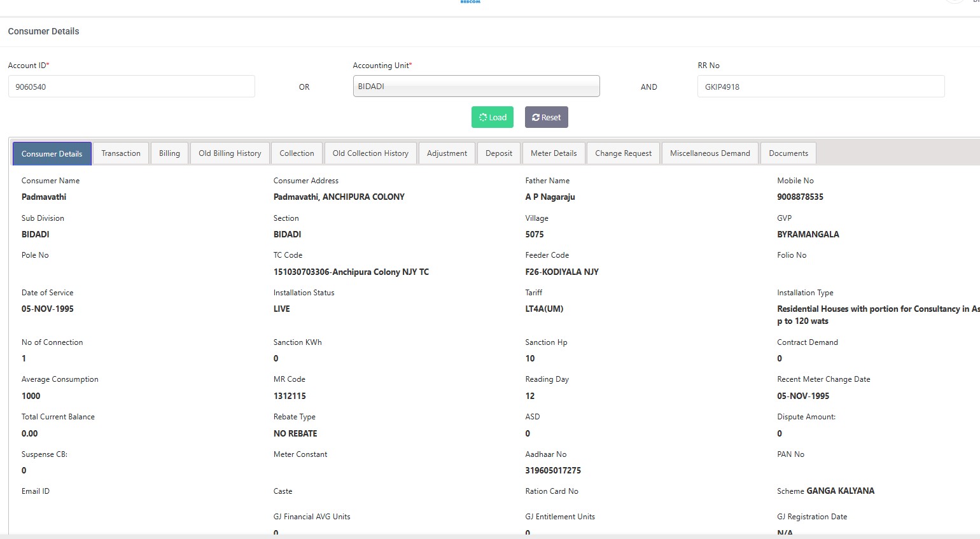Image resolution: width=980 pixels, height=539 pixels.
Task: Click Sanction Hp value 10
Action: tap(530, 358)
